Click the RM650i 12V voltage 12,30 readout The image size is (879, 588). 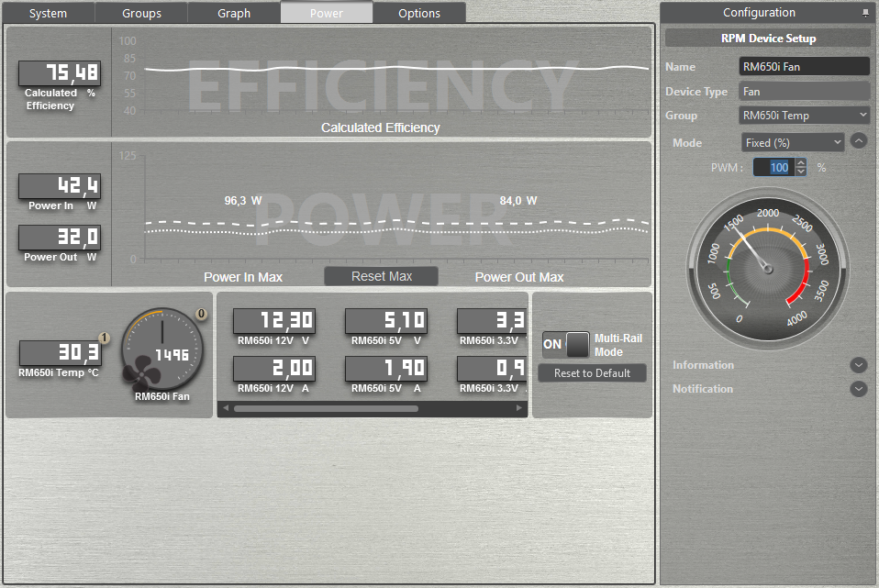pyautogui.click(x=274, y=321)
